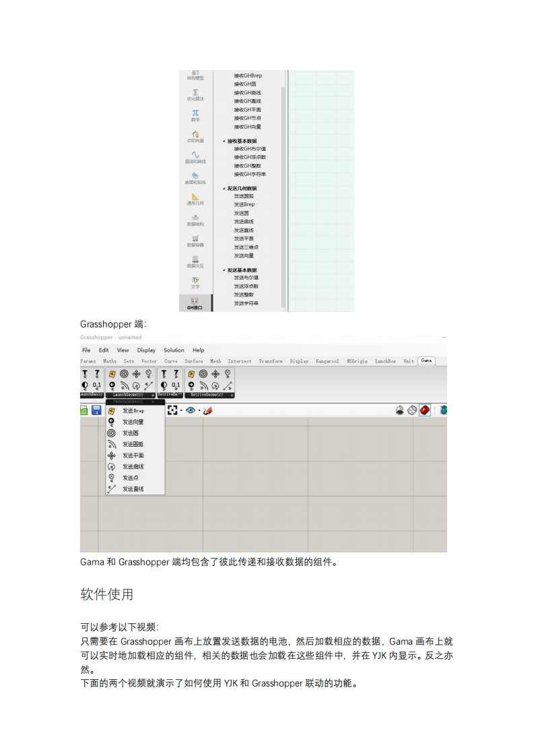Click the 数据容器 shopping cart icon

[195, 241]
